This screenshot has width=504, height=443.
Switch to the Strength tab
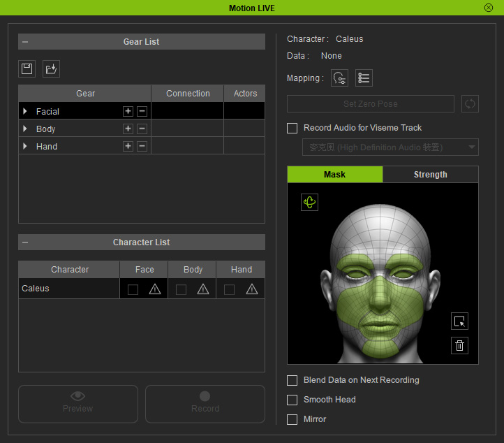(431, 175)
